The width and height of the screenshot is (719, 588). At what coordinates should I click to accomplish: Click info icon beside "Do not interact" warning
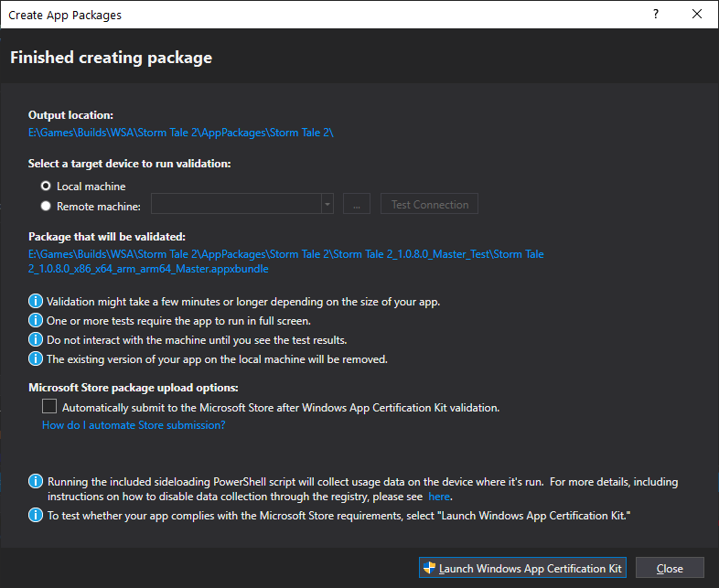[x=36, y=339]
